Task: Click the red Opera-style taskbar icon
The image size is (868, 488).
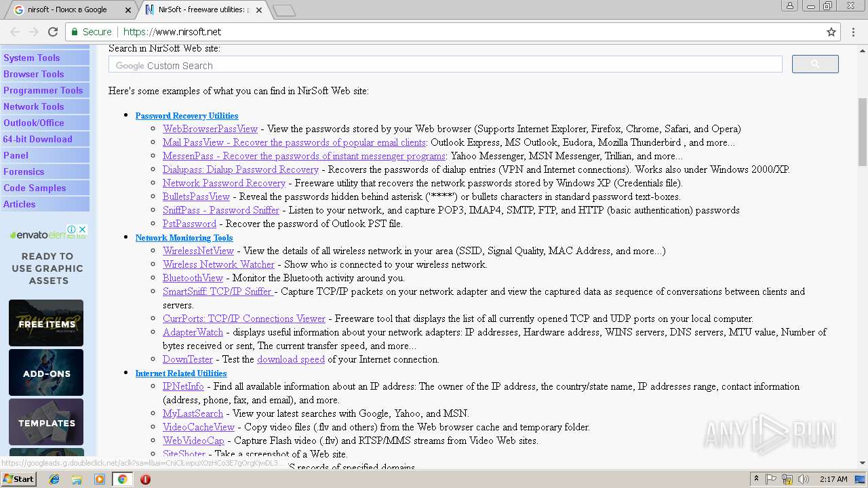Action: pos(145,479)
